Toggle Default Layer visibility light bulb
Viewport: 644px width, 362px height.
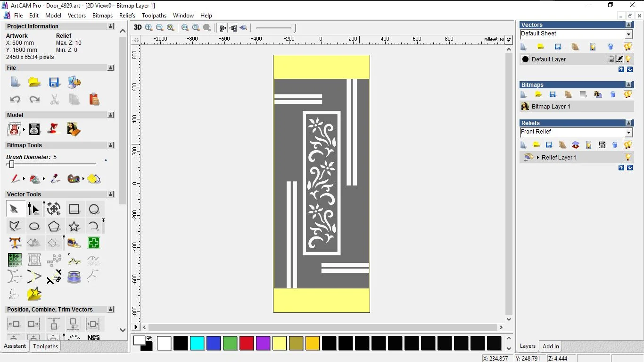coord(628,59)
